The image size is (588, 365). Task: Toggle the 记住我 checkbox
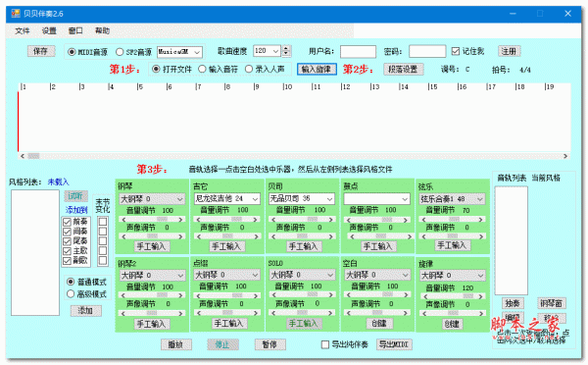[x=456, y=51]
